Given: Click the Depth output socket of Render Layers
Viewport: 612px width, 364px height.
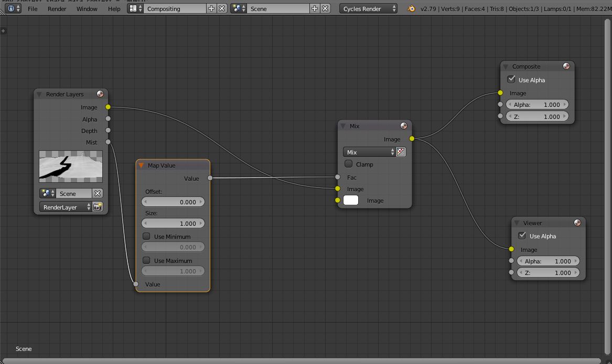Looking at the screenshot, I should pyautogui.click(x=108, y=130).
